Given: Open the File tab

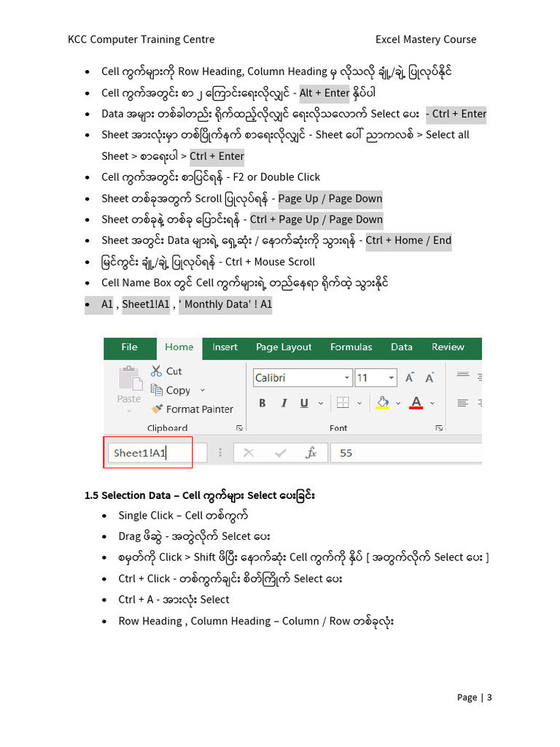Looking at the screenshot, I should pyautogui.click(x=130, y=347).
